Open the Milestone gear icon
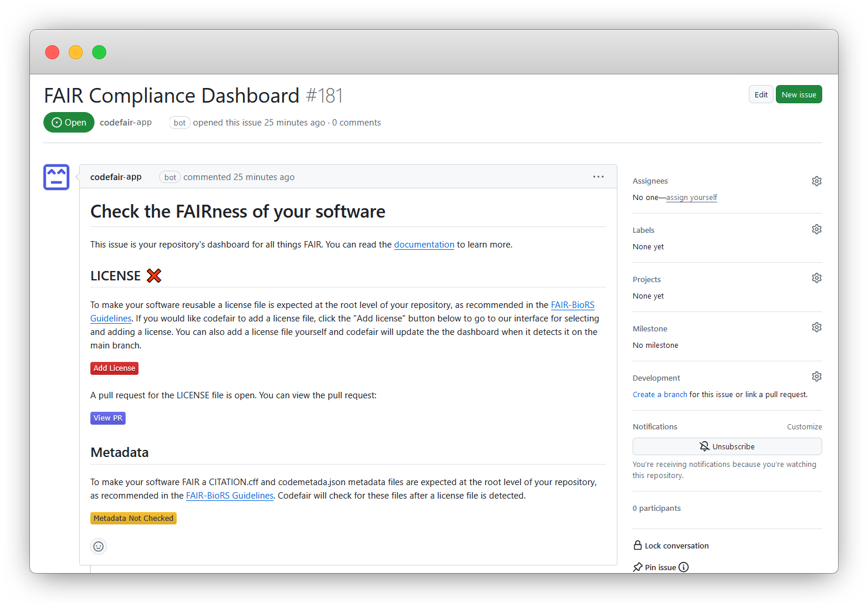The width and height of the screenshot is (868, 603). click(x=816, y=327)
